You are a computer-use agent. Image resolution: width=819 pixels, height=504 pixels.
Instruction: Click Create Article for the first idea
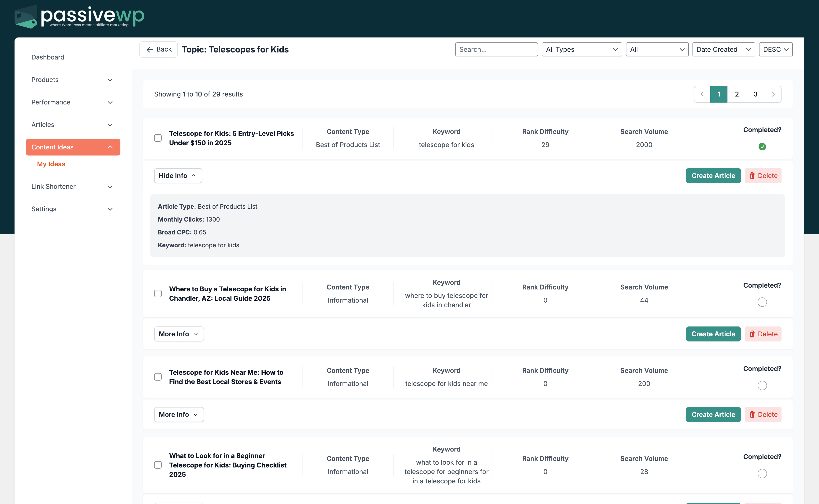tap(713, 176)
